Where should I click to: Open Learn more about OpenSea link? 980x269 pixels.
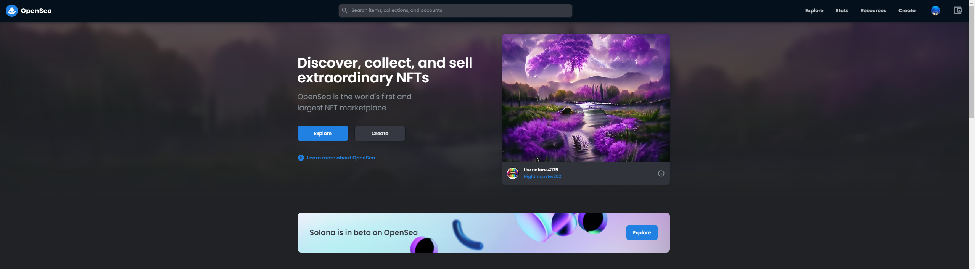[341, 158]
